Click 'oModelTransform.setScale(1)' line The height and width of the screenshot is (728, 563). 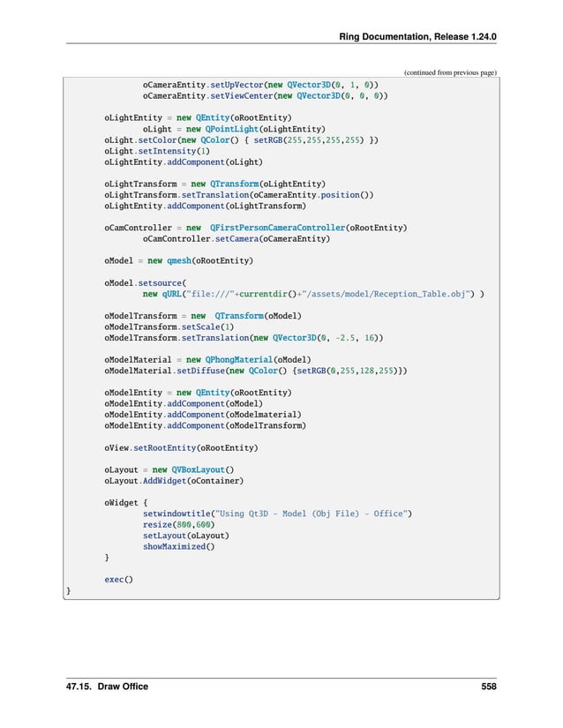tap(169, 326)
